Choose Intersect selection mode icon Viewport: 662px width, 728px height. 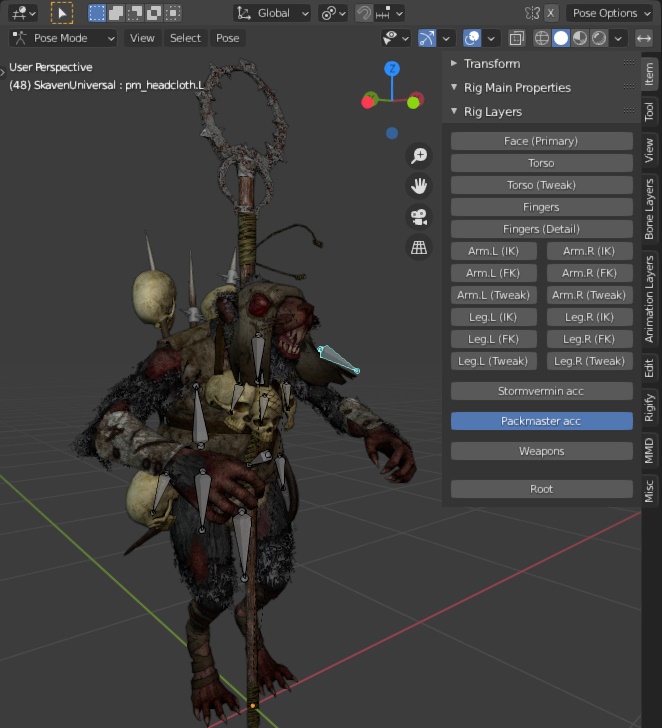[173, 13]
